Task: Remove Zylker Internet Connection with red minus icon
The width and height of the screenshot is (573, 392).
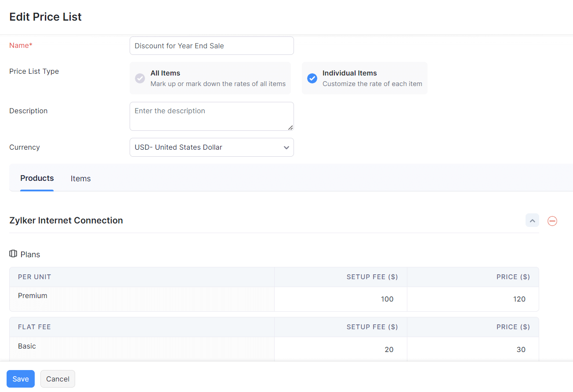Action: point(552,221)
